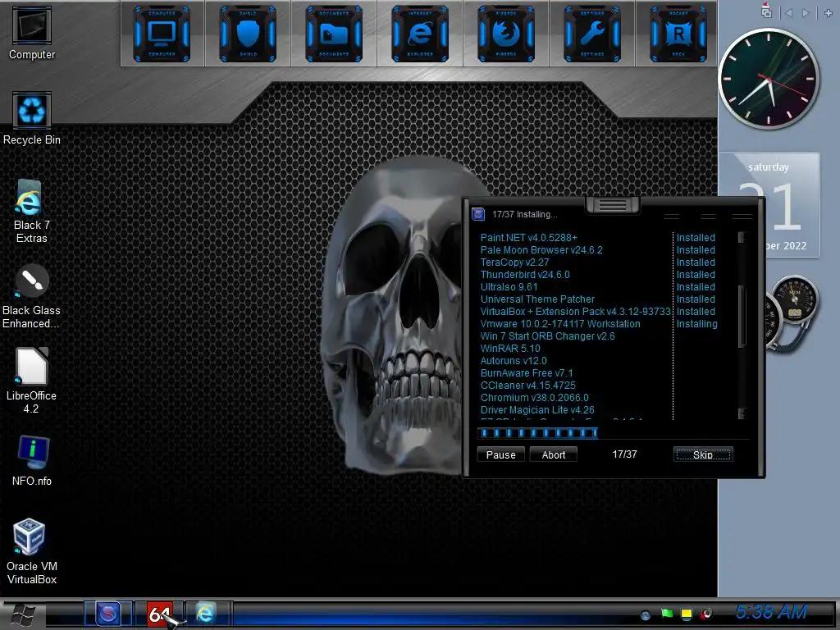Open the Black 7 Extras shortcut

pos(32,211)
